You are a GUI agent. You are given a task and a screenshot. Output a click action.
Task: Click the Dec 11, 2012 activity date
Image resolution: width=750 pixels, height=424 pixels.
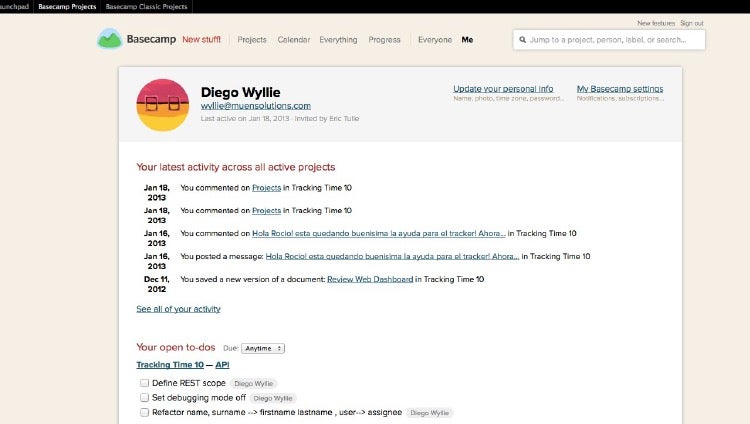click(x=156, y=284)
